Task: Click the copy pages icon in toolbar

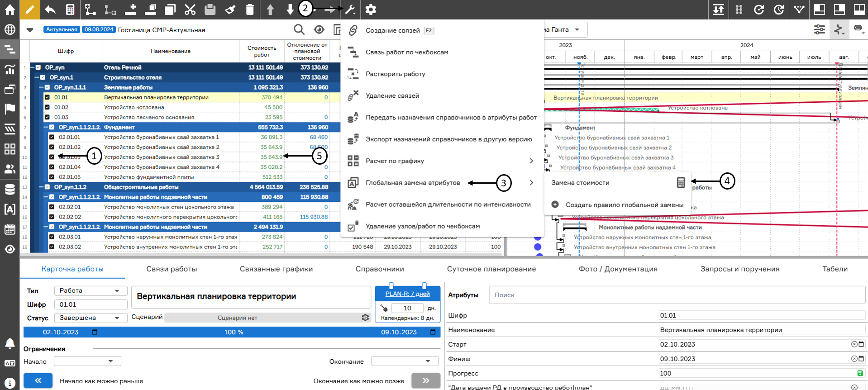Action: coord(170,10)
